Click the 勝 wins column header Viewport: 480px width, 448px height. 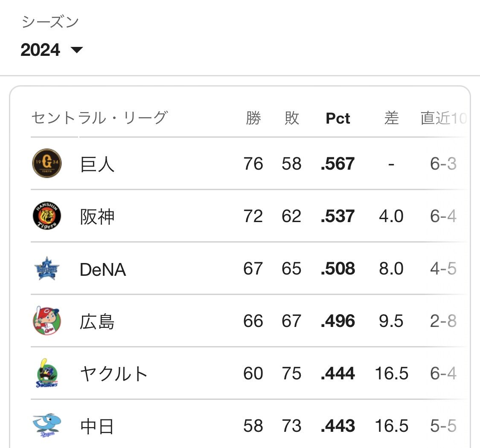point(253,119)
